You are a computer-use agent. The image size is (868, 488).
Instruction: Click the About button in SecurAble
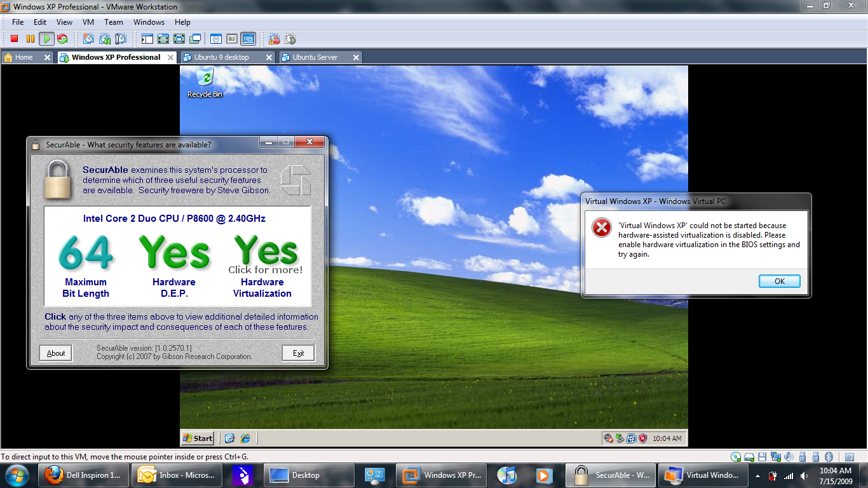(56, 353)
